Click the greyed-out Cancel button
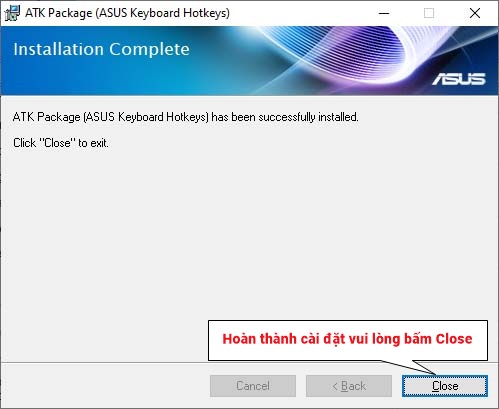This screenshot has height=409, width=499. [x=253, y=386]
